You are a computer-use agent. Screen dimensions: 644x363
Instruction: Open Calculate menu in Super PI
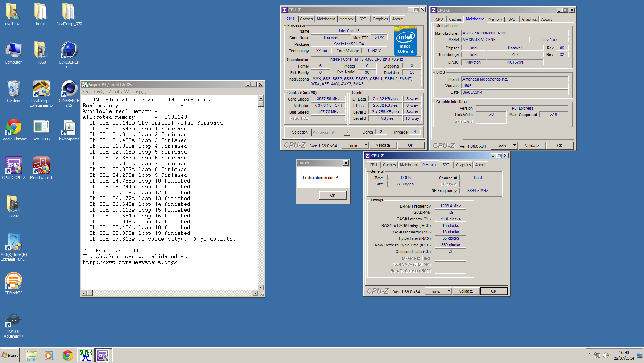[94, 91]
